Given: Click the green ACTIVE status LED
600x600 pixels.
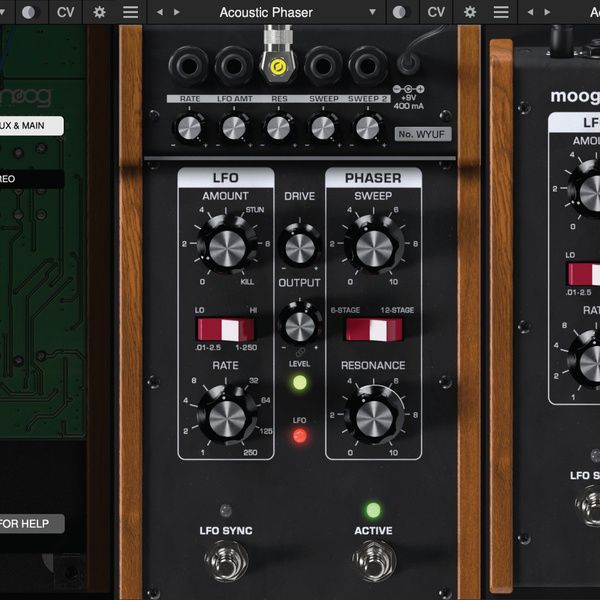Looking at the screenshot, I should pyautogui.click(x=373, y=510).
